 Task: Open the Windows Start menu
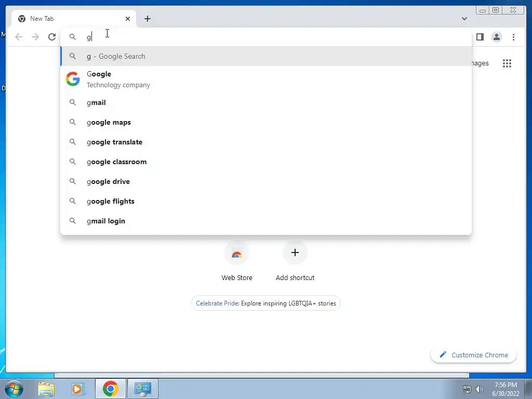[x=14, y=389]
